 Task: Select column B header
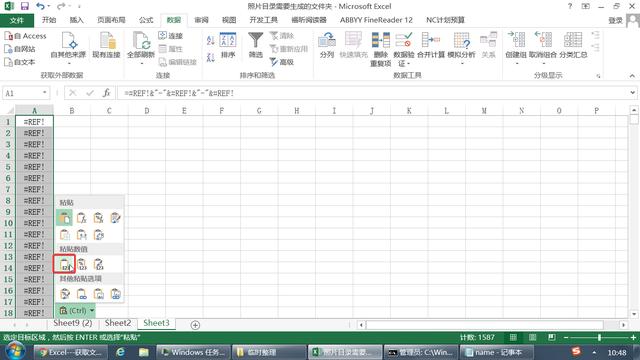point(72,110)
